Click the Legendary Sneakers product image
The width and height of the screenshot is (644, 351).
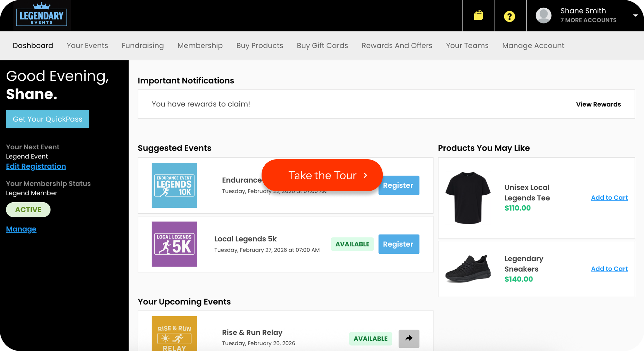[x=468, y=269]
